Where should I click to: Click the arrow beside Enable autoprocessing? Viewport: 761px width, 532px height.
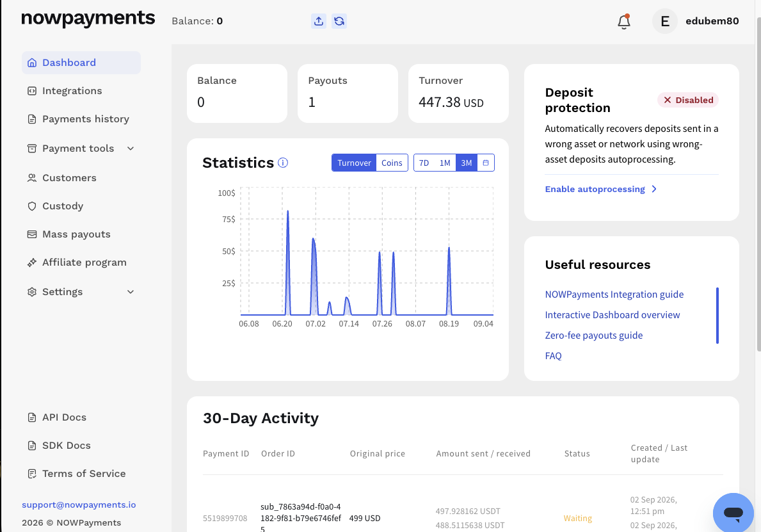654,189
